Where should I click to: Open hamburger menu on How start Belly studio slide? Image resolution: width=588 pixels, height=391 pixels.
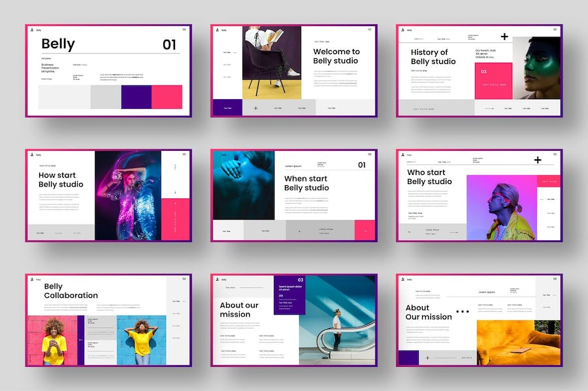point(184,155)
